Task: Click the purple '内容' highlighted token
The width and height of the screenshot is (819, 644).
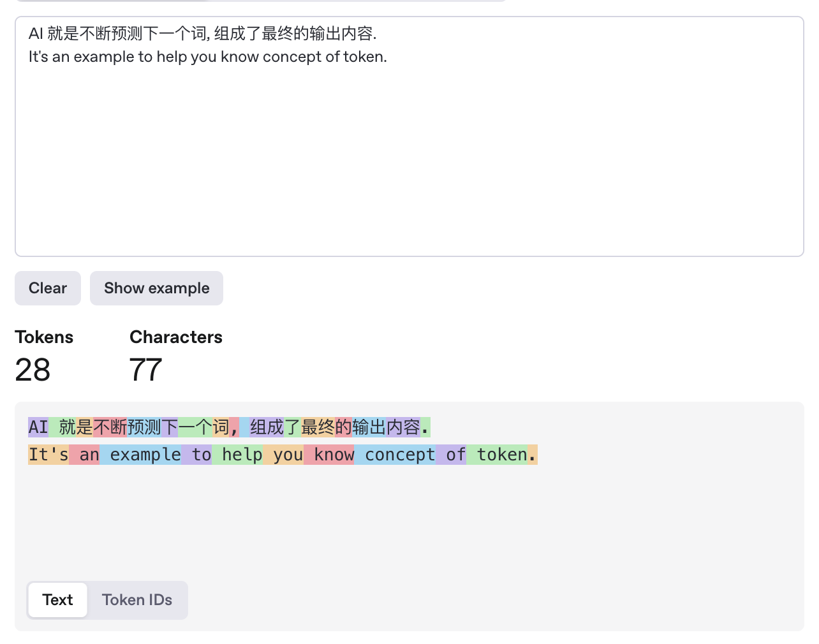Action: pos(403,427)
